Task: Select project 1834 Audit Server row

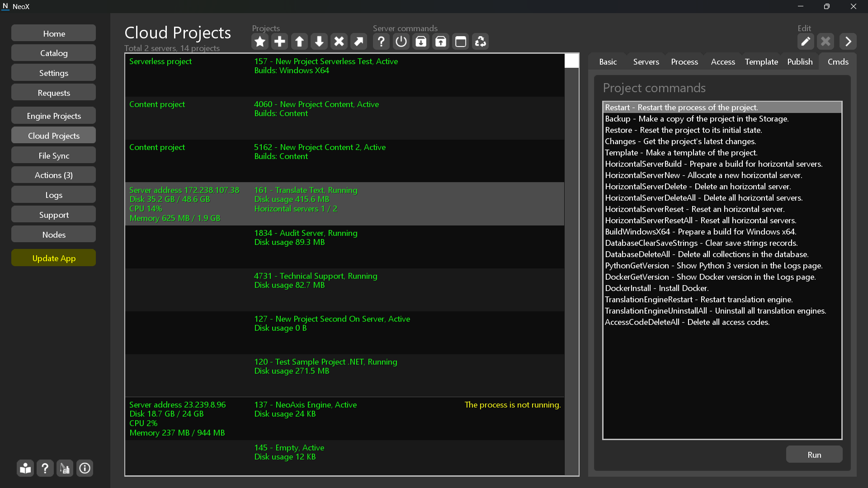Action: pos(344,246)
